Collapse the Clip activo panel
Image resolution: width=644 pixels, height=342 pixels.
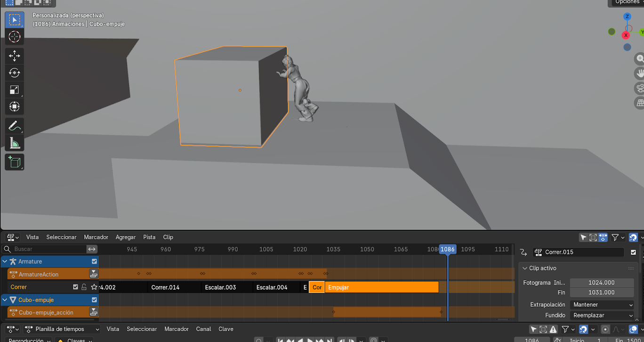525,268
